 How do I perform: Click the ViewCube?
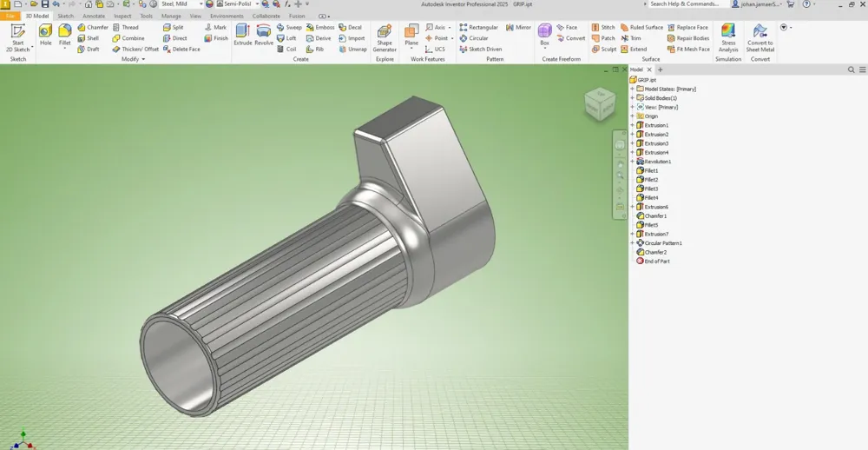tap(600, 104)
